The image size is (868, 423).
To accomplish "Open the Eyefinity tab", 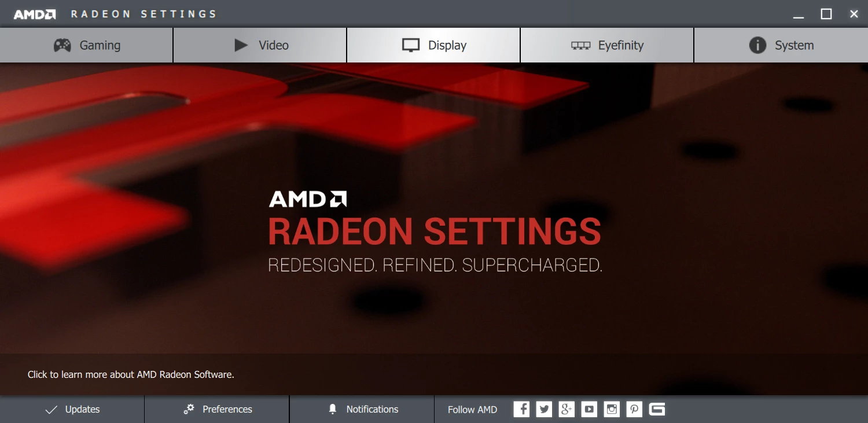I will 607,45.
